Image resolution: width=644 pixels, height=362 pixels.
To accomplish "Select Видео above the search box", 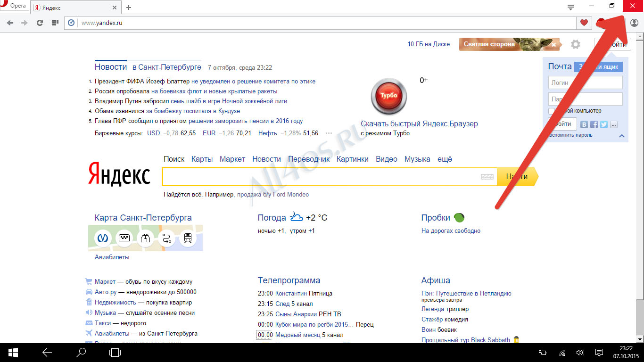I will tap(387, 159).
